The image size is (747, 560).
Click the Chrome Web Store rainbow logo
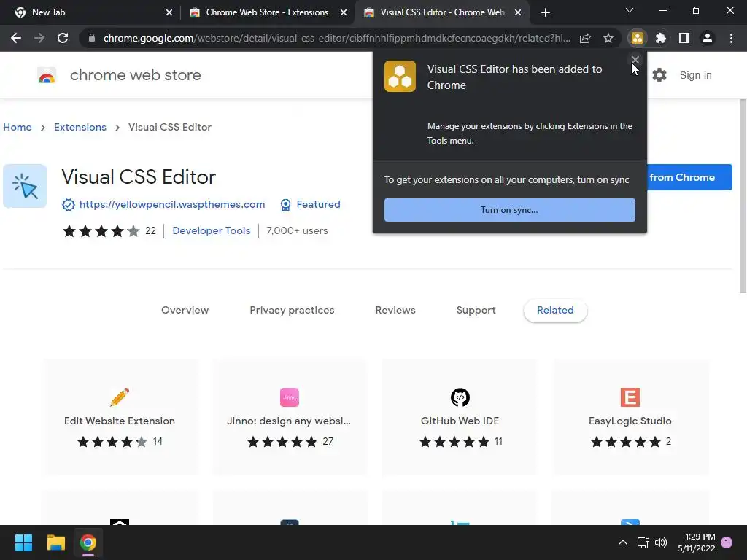[47, 75]
